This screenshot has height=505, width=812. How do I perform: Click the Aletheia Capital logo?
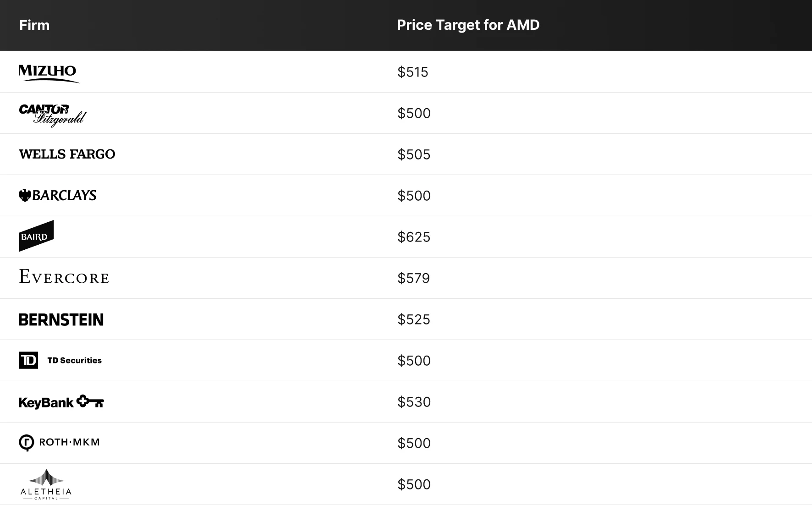pyautogui.click(x=46, y=484)
